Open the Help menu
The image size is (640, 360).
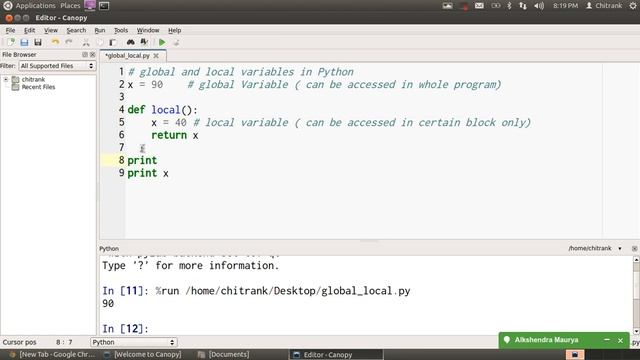click(174, 30)
